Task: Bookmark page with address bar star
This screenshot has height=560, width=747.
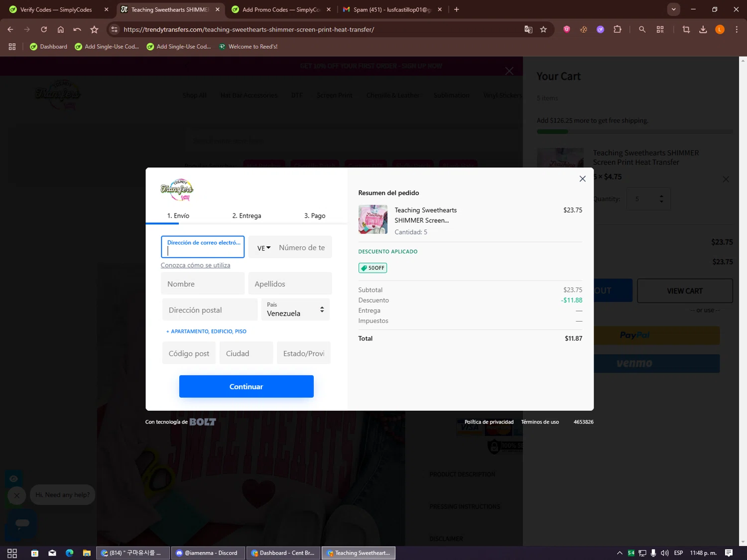Action: click(x=543, y=29)
